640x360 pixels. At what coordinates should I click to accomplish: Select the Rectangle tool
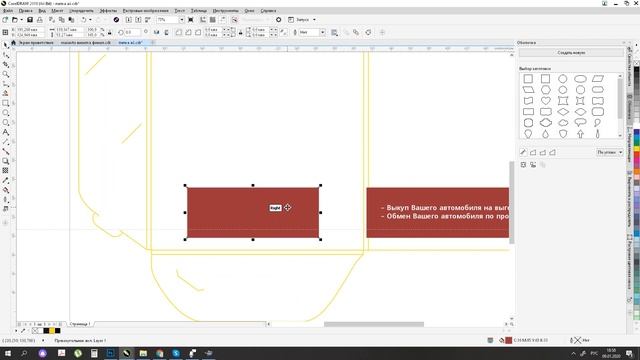coord(5,103)
